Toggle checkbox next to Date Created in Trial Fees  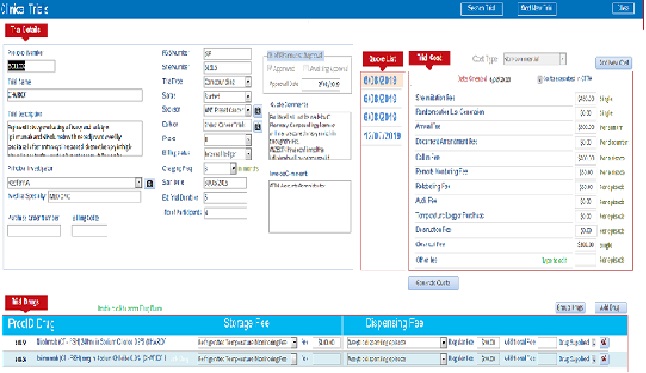pyautogui.click(x=540, y=79)
